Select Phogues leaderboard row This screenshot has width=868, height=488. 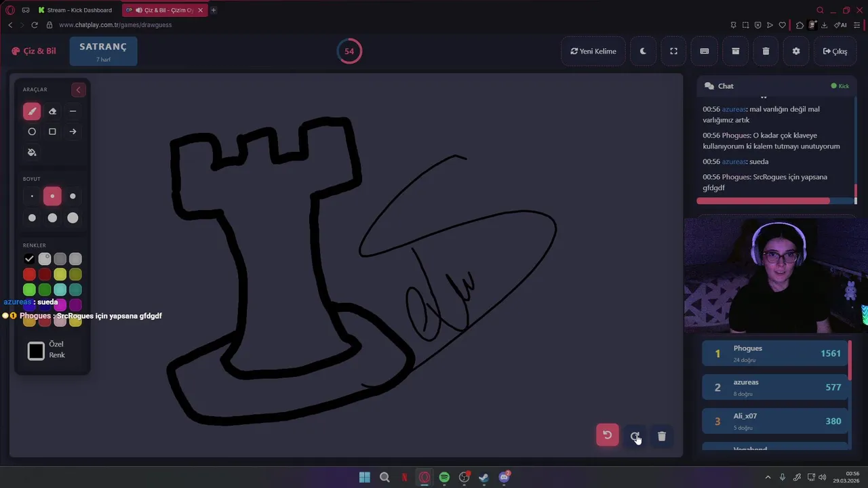pyautogui.click(x=775, y=353)
